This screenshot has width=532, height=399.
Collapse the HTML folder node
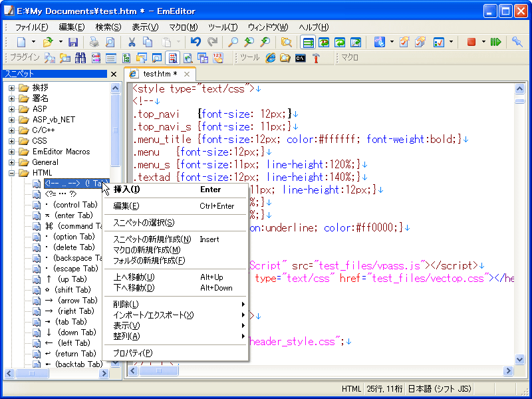point(12,173)
